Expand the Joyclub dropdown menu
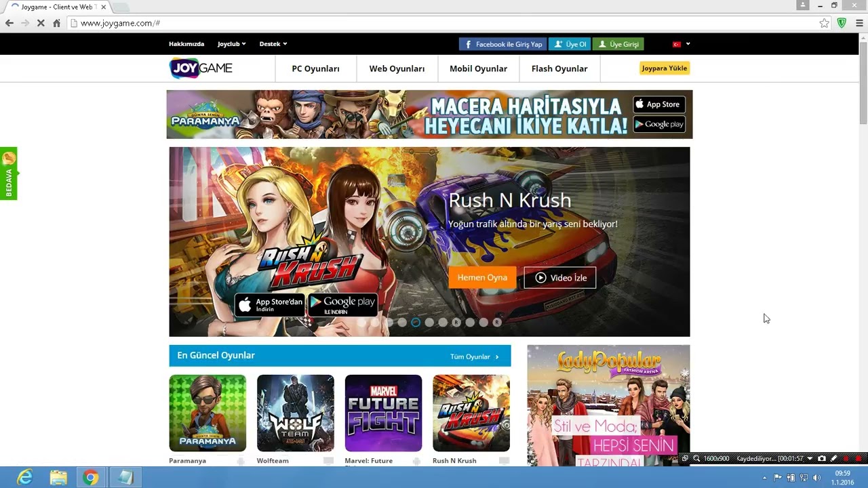Image resolution: width=868 pixels, height=488 pixels. point(231,44)
